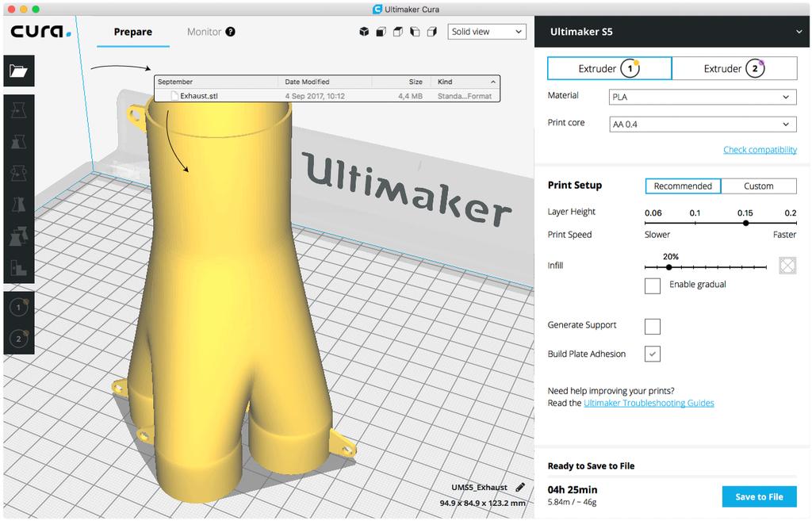Open the Print core AA 0.4 dropdown
This screenshot has width=812, height=521.
pyautogui.click(x=703, y=125)
